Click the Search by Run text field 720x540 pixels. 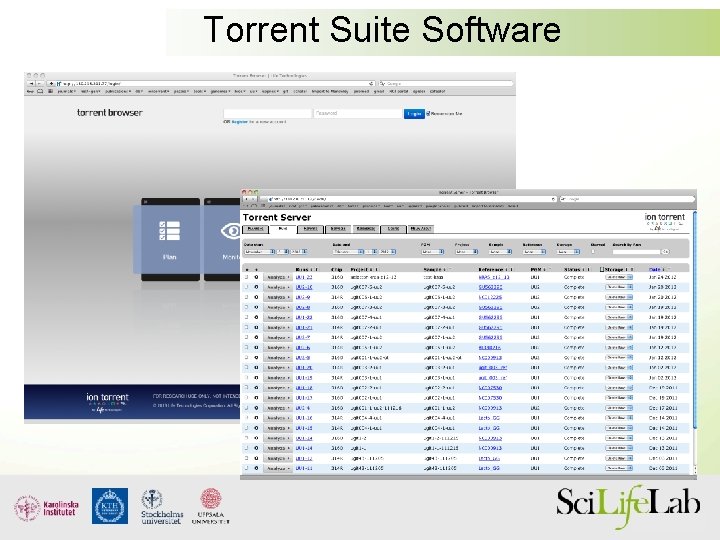[x=636, y=252]
